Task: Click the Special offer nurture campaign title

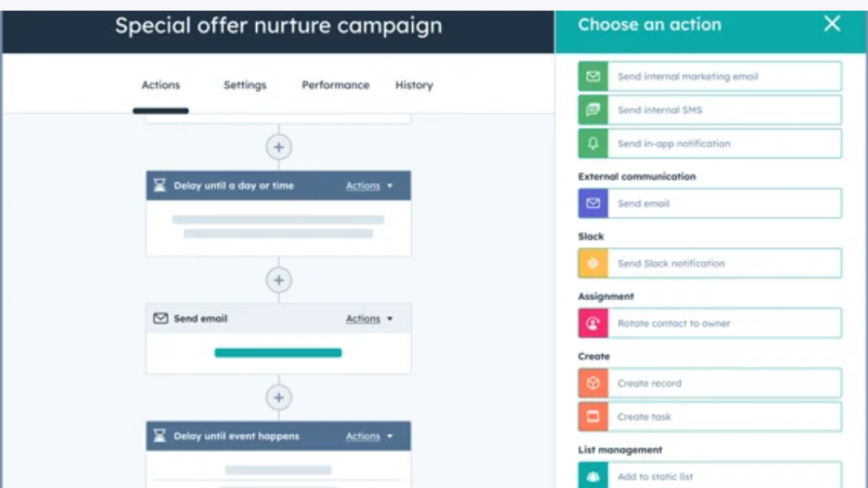Action: pyautogui.click(x=279, y=25)
